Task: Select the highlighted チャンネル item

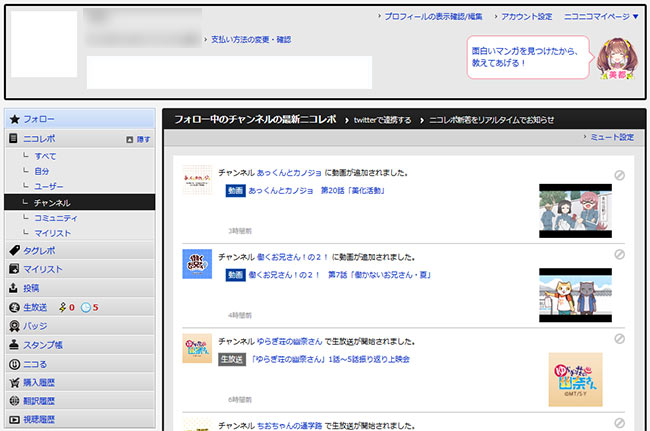Action: pos(80,202)
